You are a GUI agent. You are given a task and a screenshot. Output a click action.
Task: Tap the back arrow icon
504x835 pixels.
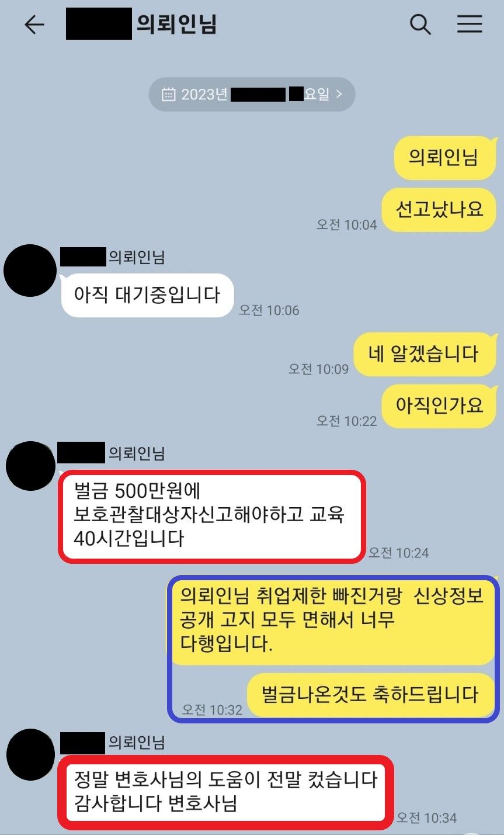pos(34,25)
